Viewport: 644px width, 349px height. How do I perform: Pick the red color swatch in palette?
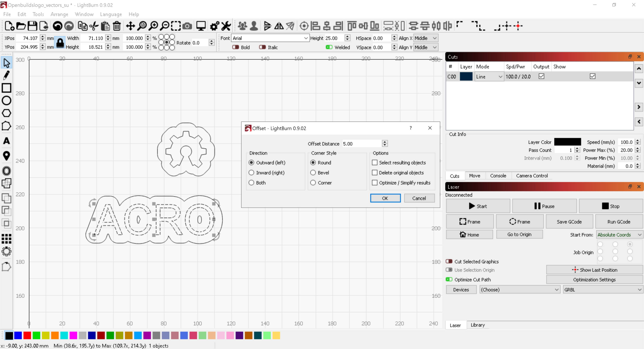27,335
